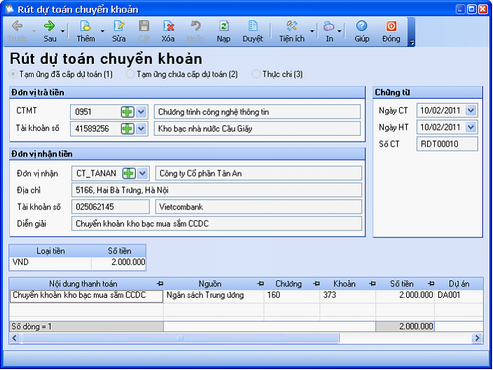This screenshot has width=493, height=370.
Task: Select the Chương cell 160
Action: 292,295
